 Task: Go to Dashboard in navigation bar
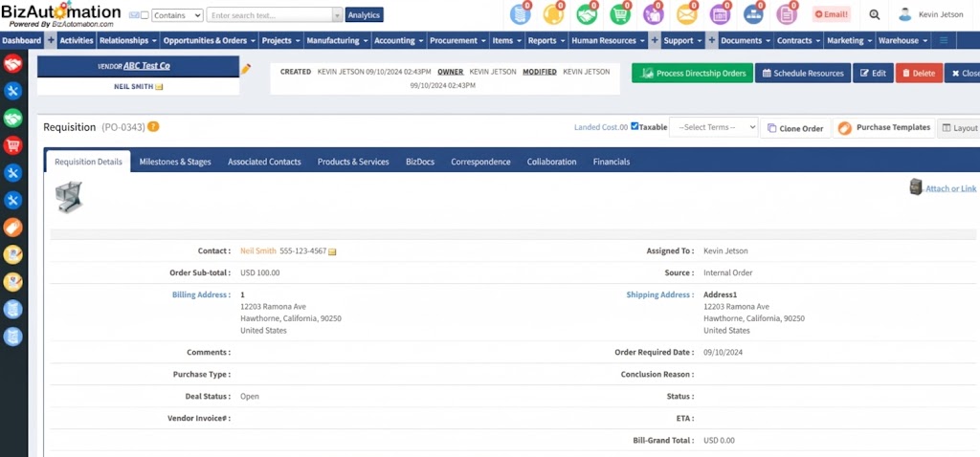click(x=22, y=40)
